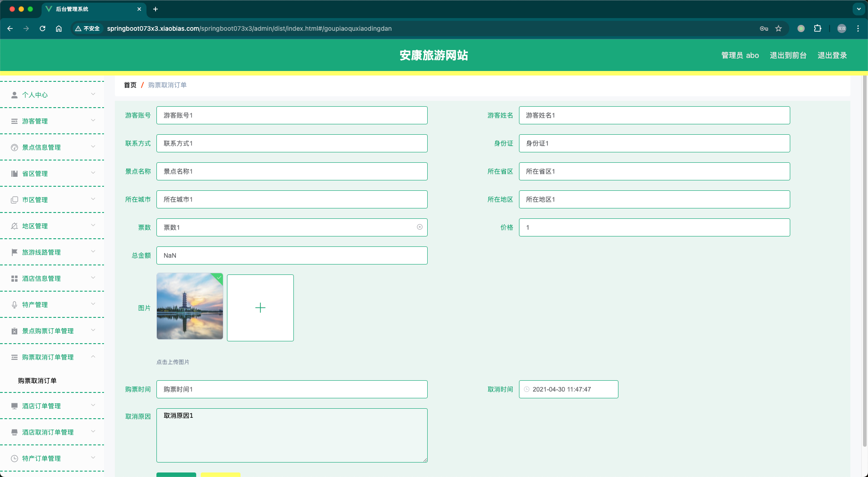Open the 取消时间 date-time picker
Image resolution: width=868 pixels, height=477 pixels.
click(569, 389)
